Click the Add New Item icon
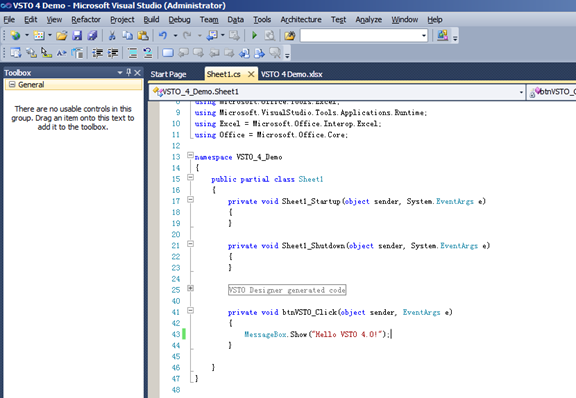The height and width of the screenshot is (398, 576). pos(39,36)
